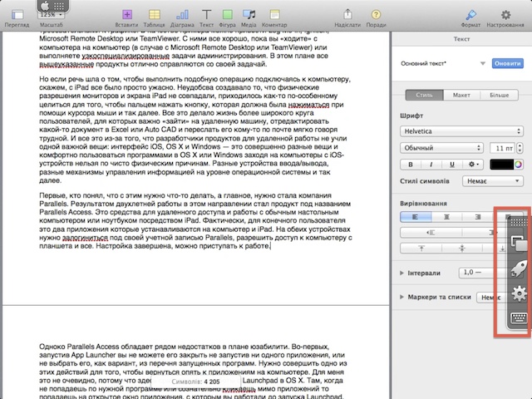The image size is (532, 399).
Task: Insert a shape via Фігура icon
Action: coord(227,15)
